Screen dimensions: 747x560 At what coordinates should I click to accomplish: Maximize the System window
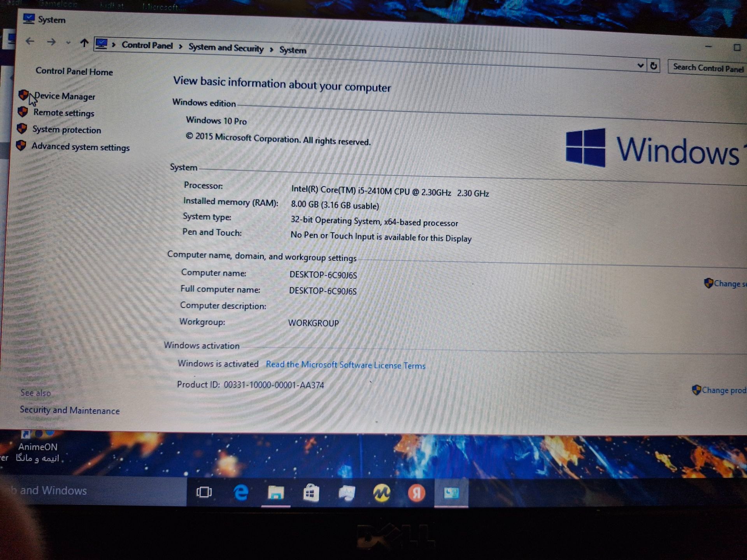(x=737, y=47)
